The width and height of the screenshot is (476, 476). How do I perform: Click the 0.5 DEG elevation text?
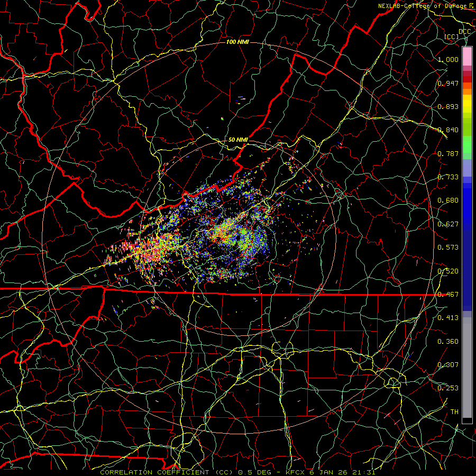point(255,472)
